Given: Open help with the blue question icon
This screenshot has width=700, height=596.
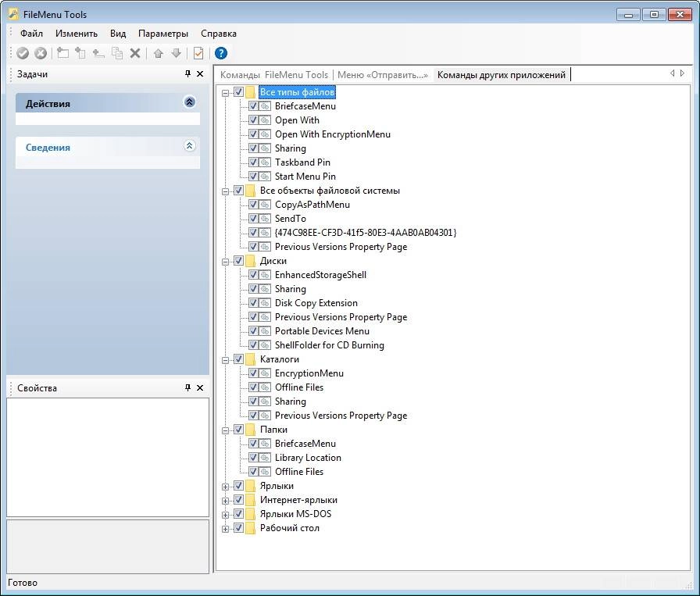Looking at the screenshot, I should tap(220, 53).
